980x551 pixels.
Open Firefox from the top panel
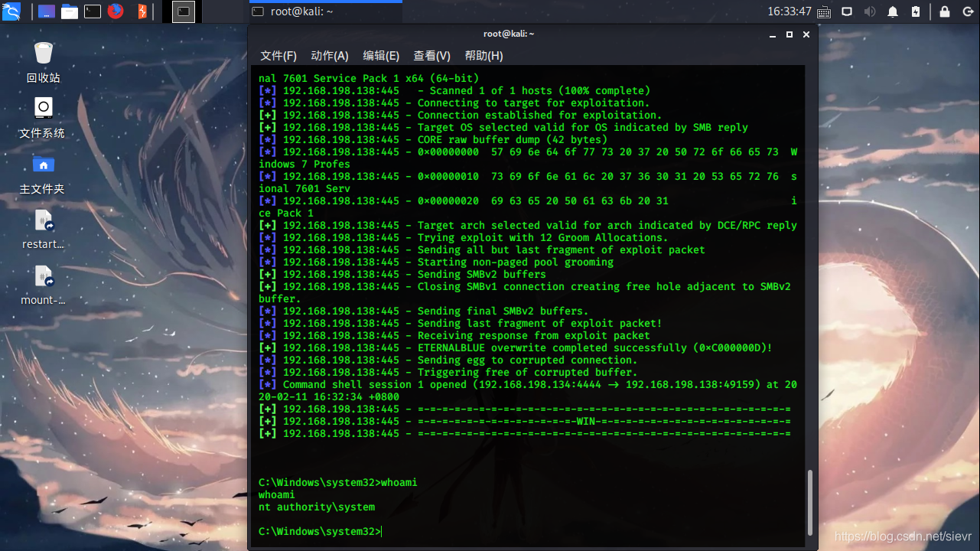[x=116, y=11]
